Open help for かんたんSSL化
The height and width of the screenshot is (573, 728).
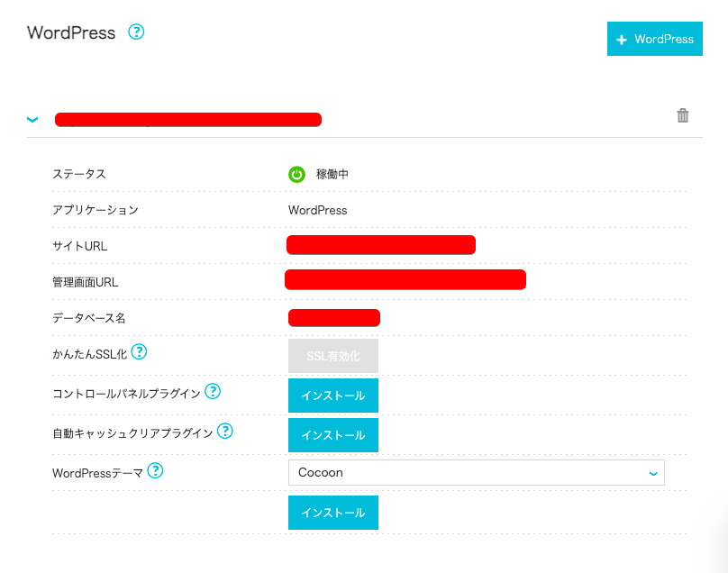pyautogui.click(x=140, y=351)
